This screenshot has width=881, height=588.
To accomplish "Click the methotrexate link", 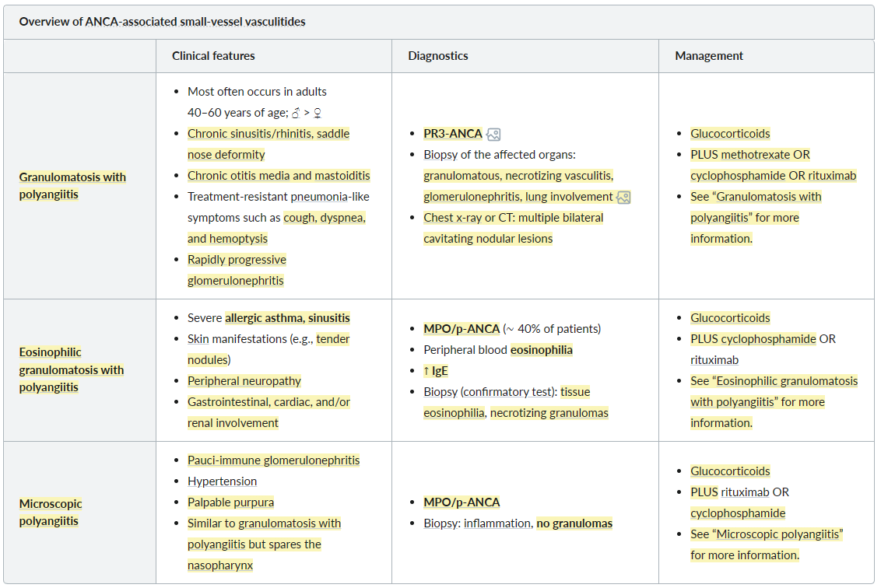I will 755,155.
